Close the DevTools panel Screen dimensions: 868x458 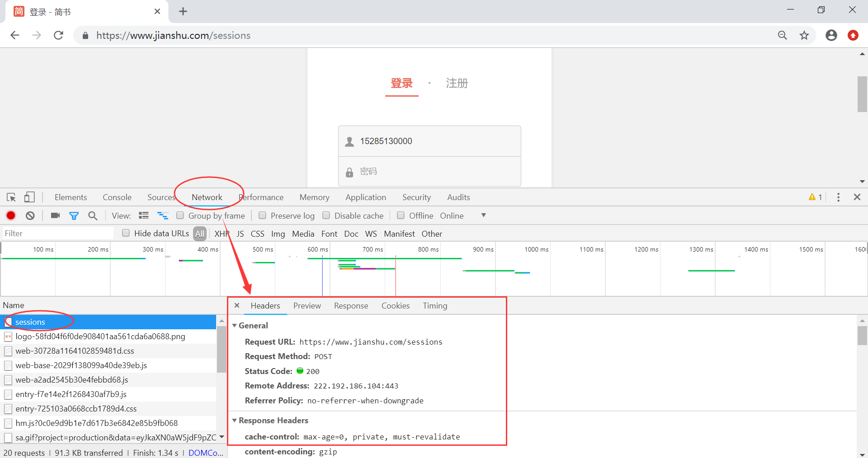pyautogui.click(x=857, y=197)
